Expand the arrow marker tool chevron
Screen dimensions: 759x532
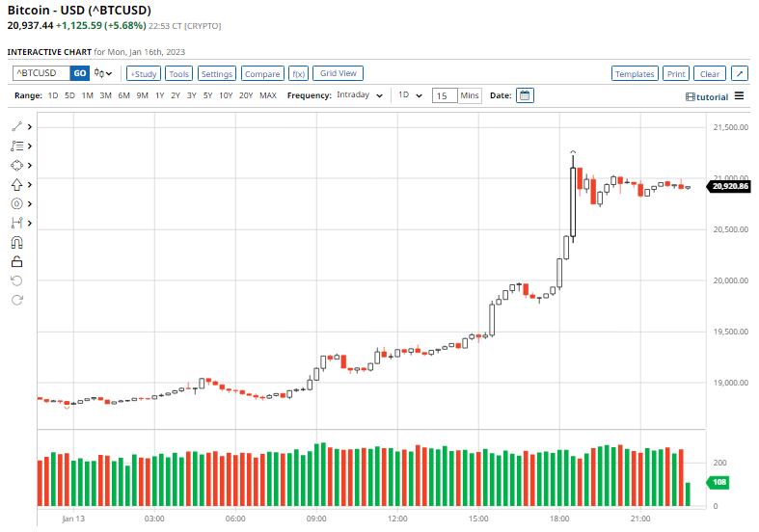click(30, 185)
